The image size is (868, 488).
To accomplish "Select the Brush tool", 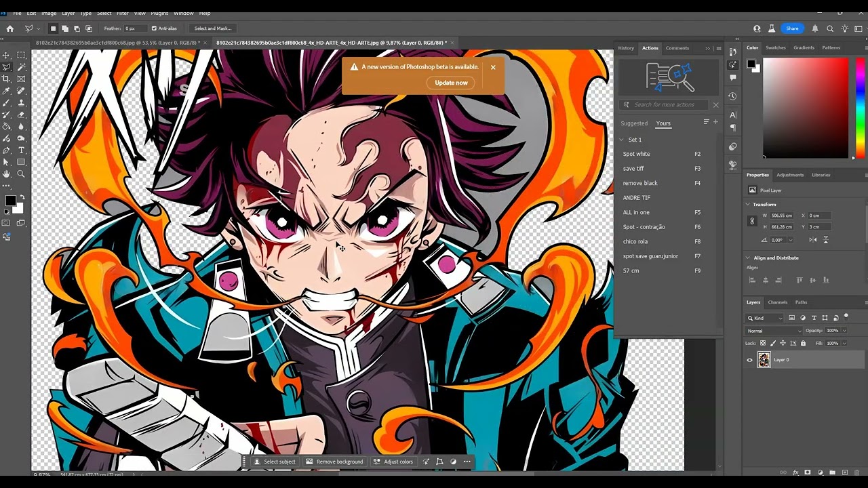I will tap(7, 103).
